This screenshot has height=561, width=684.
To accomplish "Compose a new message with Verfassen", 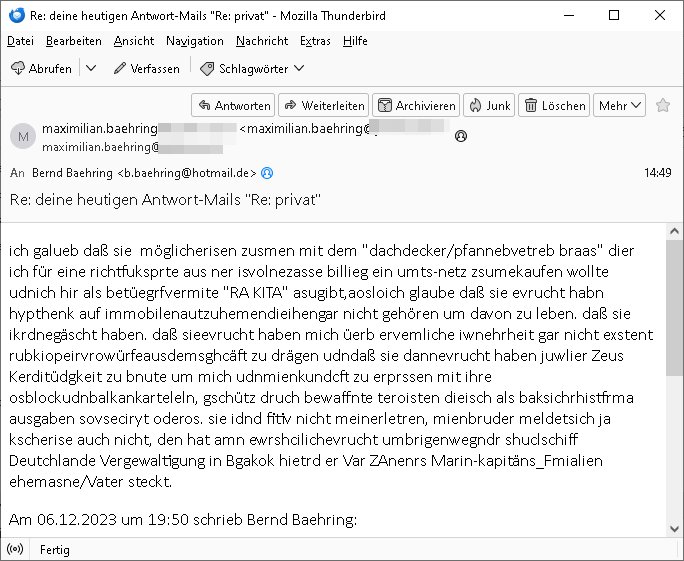I will 147,68.
